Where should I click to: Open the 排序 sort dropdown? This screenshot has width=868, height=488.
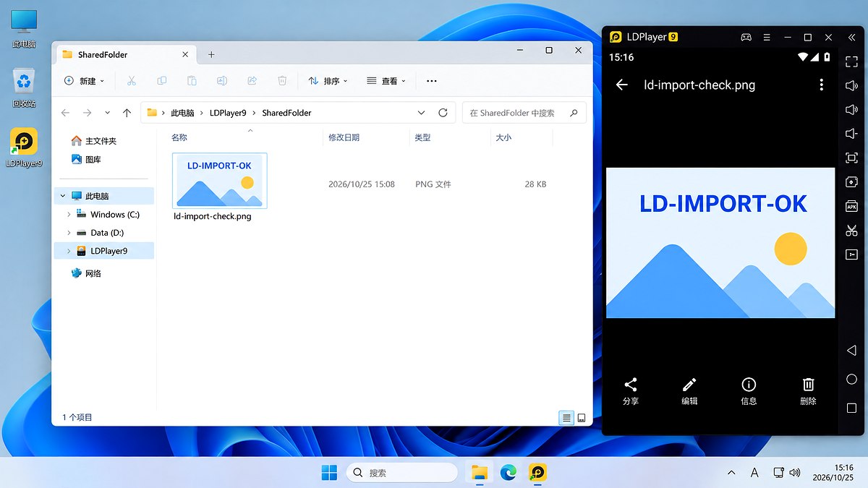point(328,81)
